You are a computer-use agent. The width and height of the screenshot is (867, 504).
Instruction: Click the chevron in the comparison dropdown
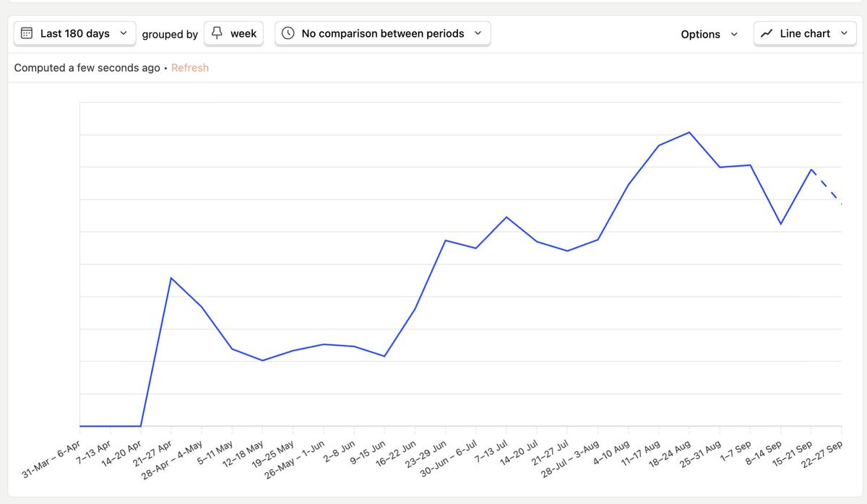point(478,33)
